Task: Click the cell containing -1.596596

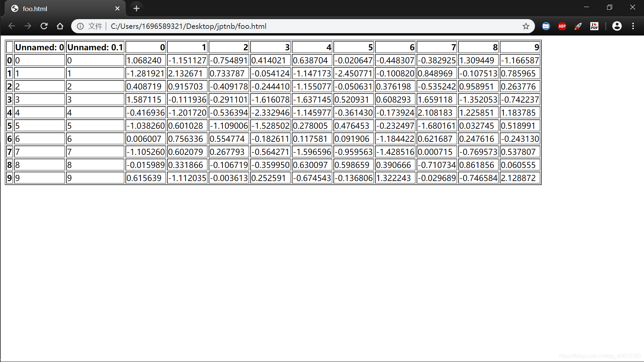Action: [x=312, y=152]
